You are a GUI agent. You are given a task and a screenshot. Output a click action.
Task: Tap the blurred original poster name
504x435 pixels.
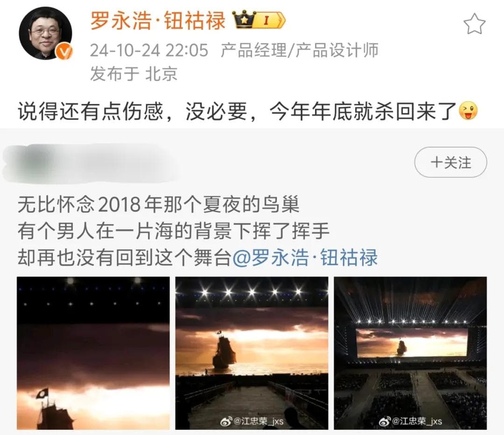[x=90, y=164]
